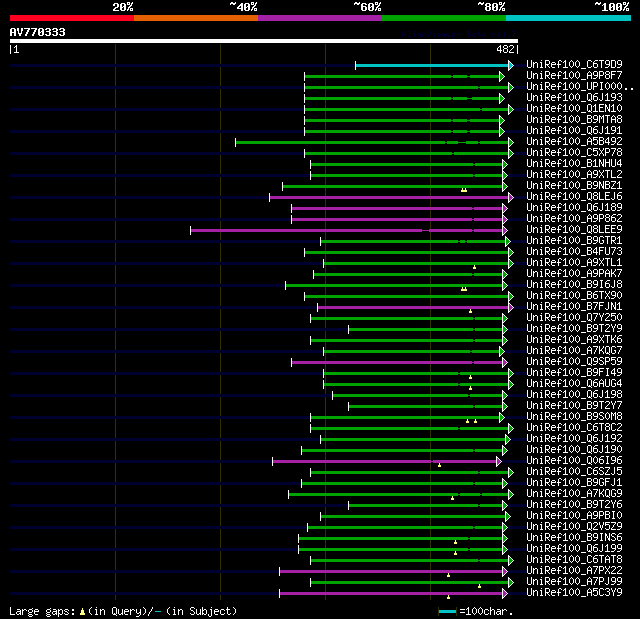This screenshot has width=640, height=619.
Task: Click the white query sequence bar
Action: click(x=264, y=41)
